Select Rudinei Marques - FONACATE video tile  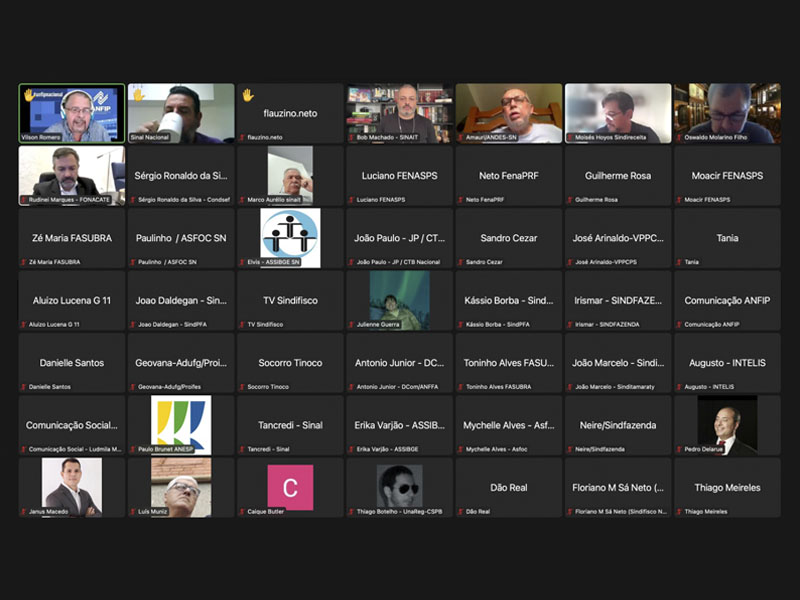point(72,175)
